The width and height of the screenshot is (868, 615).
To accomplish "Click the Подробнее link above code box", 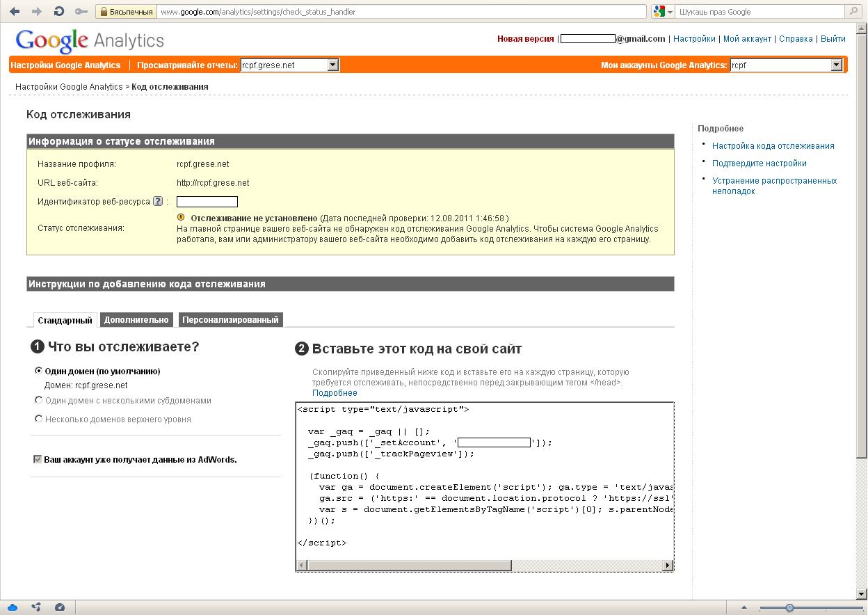I will tap(335, 393).
